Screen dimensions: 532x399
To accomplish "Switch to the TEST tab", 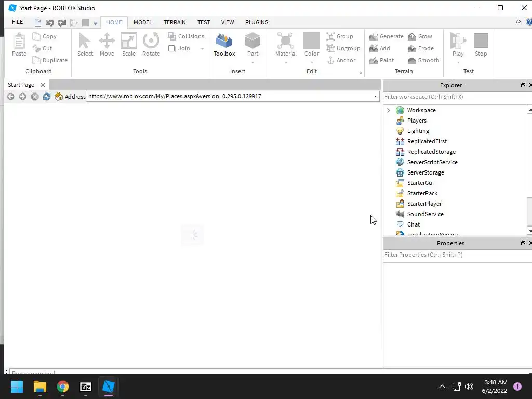I will click(x=204, y=22).
